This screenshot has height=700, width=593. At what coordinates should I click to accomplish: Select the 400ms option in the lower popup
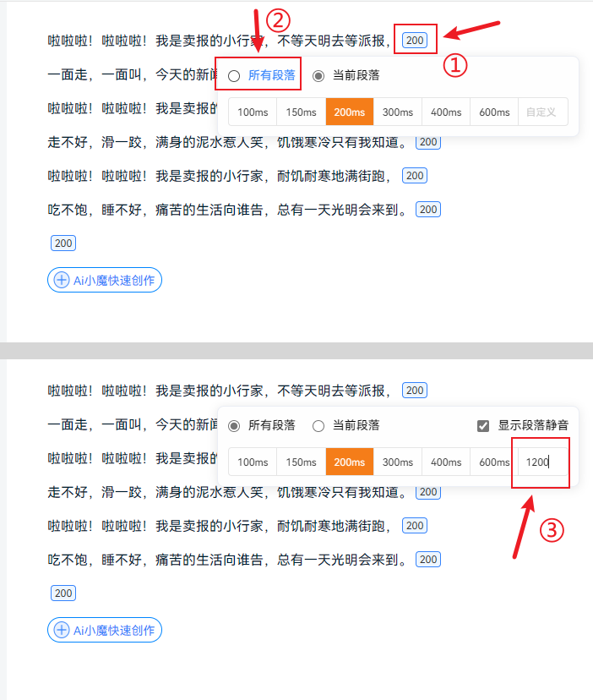446,462
